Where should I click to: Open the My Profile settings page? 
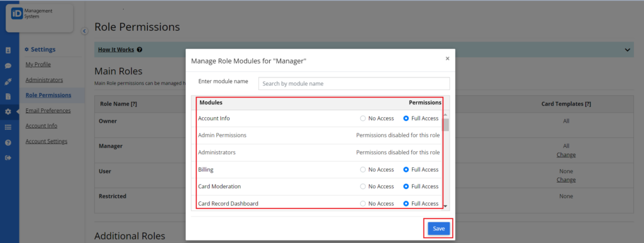(38, 65)
